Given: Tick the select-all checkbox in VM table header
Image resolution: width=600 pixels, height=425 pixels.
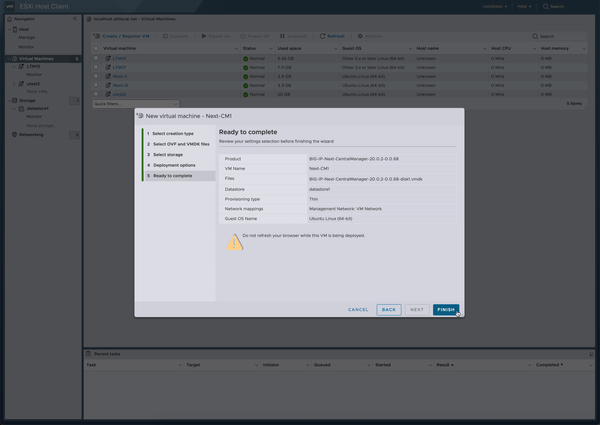Looking at the screenshot, I should click(x=97, y=48).
